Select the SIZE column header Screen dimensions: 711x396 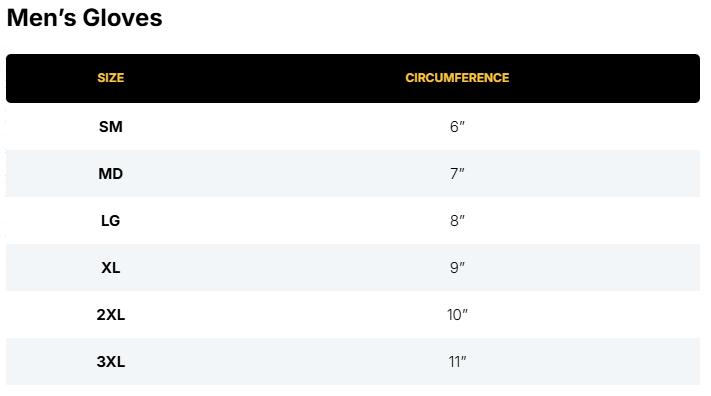(x=111, y=78)
